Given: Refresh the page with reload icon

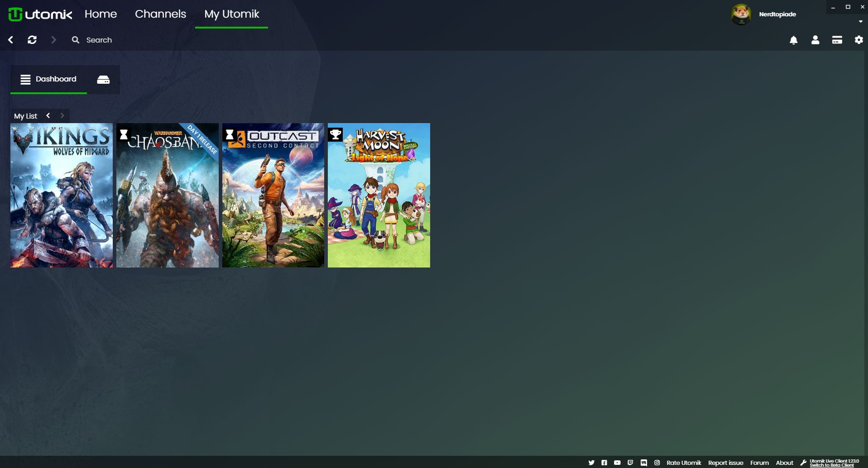Looking at the screenshot, I should coord(32,40).
